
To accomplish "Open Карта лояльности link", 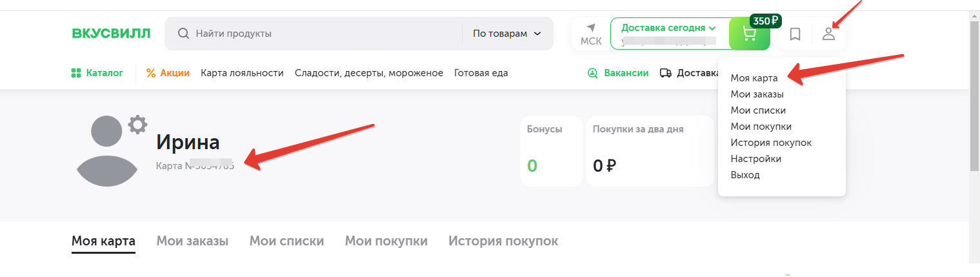I will click(242, 73).
